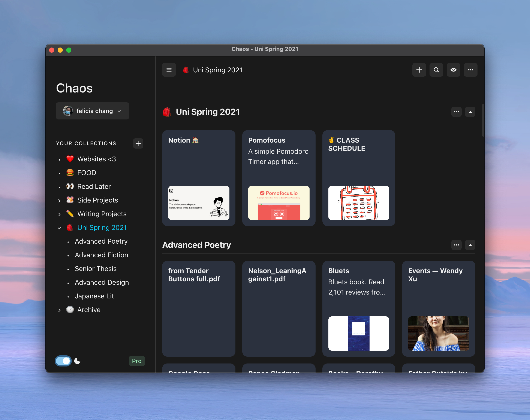Expand the Archive collection chevron

pos(59,310)
